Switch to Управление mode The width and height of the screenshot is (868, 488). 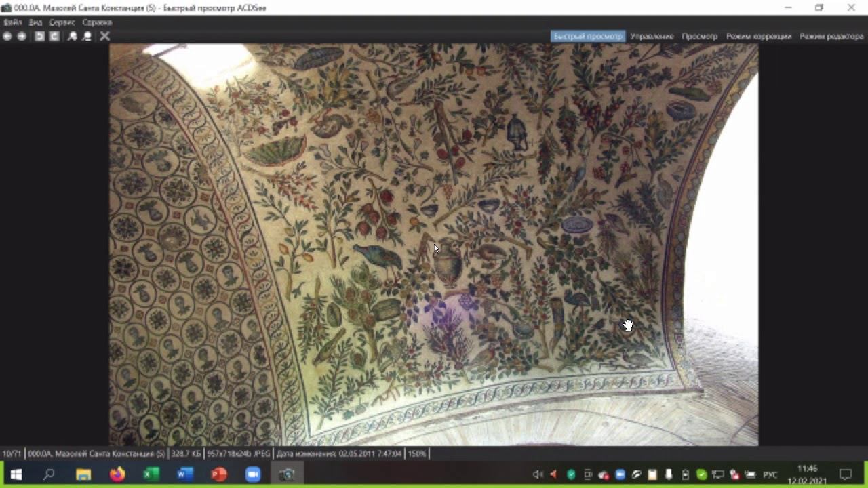coord(652,36)
